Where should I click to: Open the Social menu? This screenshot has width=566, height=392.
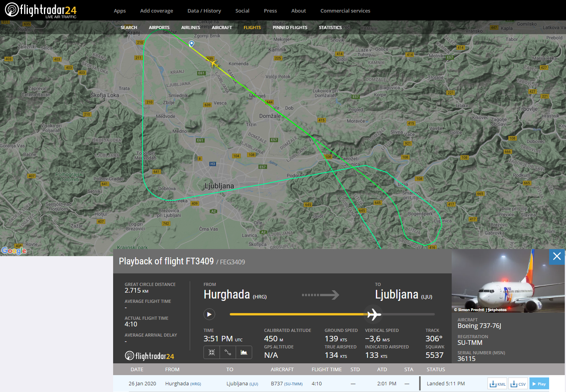coord(242,11)
